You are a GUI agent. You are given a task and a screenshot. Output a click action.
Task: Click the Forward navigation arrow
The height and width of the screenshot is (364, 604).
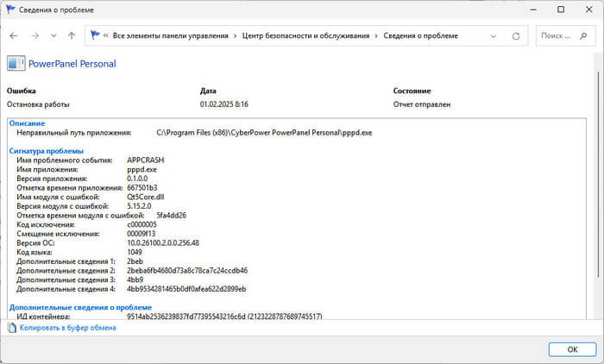35,36
